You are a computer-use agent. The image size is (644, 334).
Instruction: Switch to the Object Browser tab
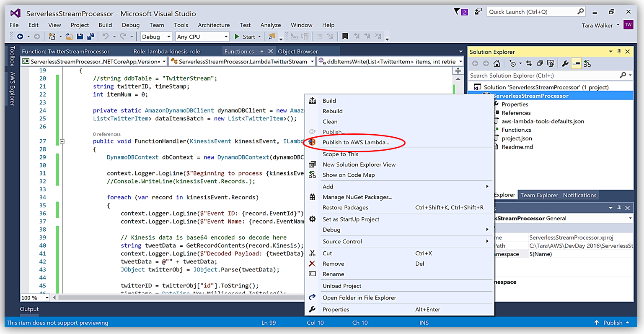click(297, 51)
